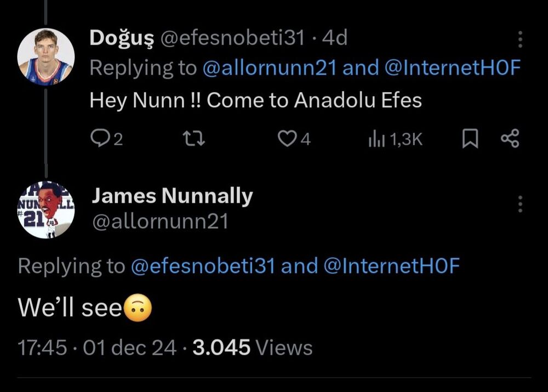Like the 'Hey Nunn' tweet

click(x=287, y=139)
